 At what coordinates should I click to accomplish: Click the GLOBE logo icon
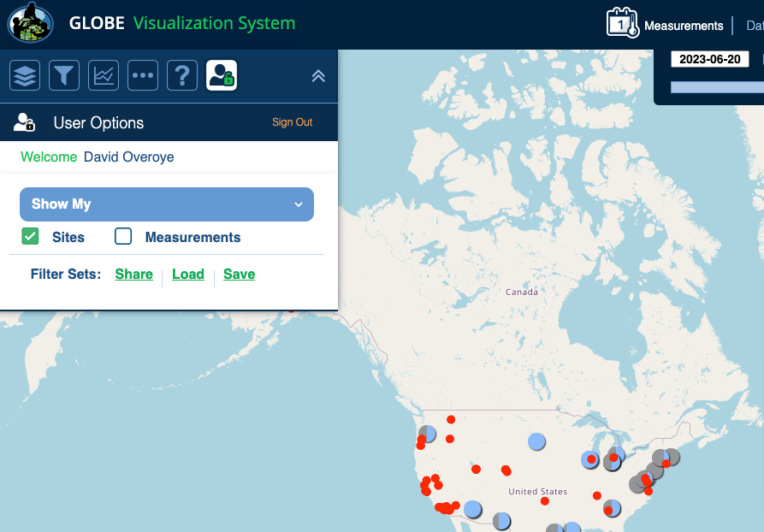click(31, 23)
